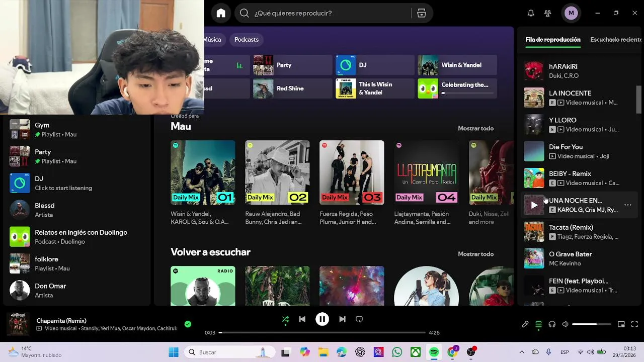Skip to previous track
This screenshot has width=644, height=362.
[302, 319]
